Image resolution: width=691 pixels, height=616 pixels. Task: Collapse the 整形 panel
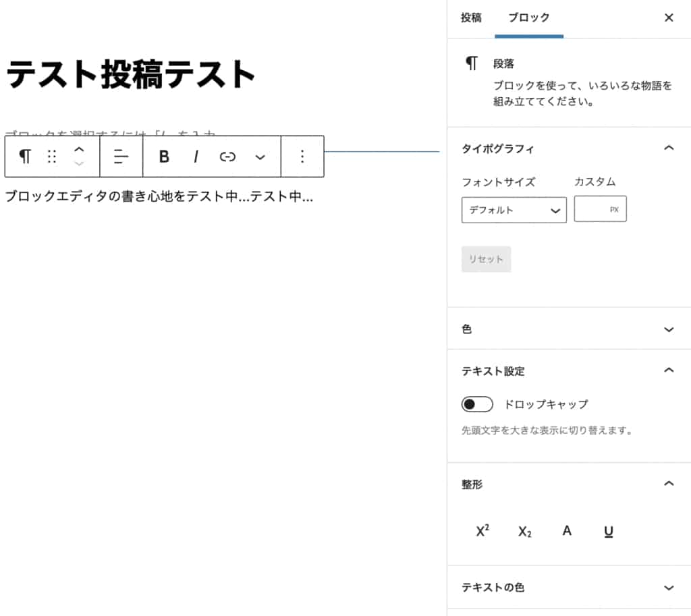569,484
